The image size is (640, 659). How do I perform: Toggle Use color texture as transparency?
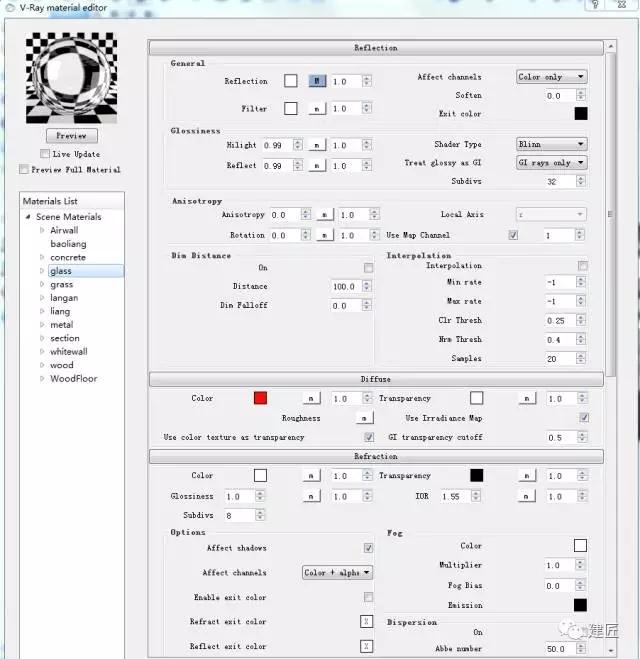369,437
